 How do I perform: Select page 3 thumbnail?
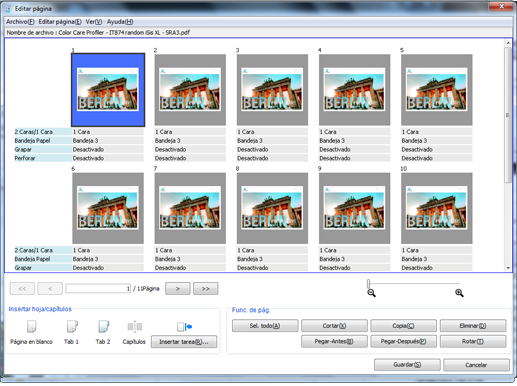272,90
